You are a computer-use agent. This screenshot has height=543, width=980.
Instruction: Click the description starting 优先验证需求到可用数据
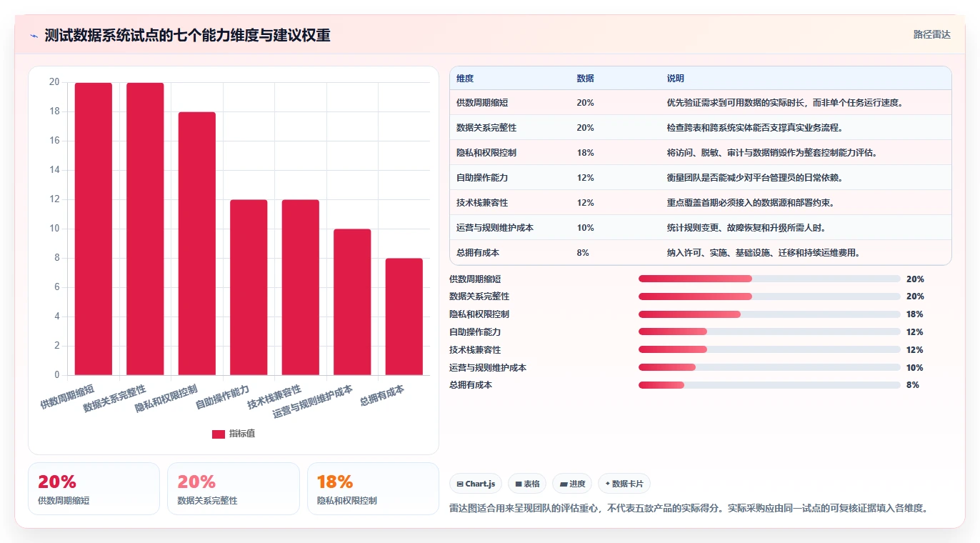point(786,103)
